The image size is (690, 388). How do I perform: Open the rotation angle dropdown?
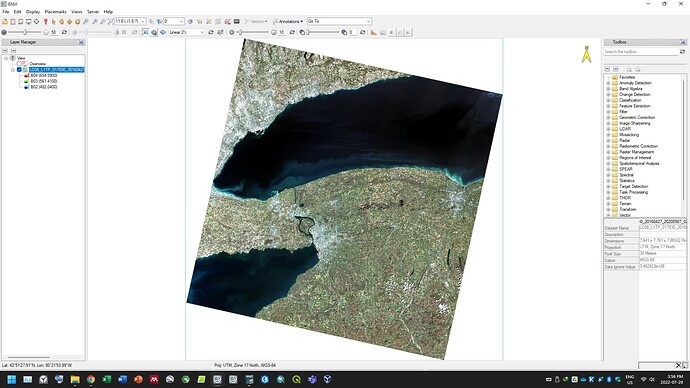click(x=181, y=21)
